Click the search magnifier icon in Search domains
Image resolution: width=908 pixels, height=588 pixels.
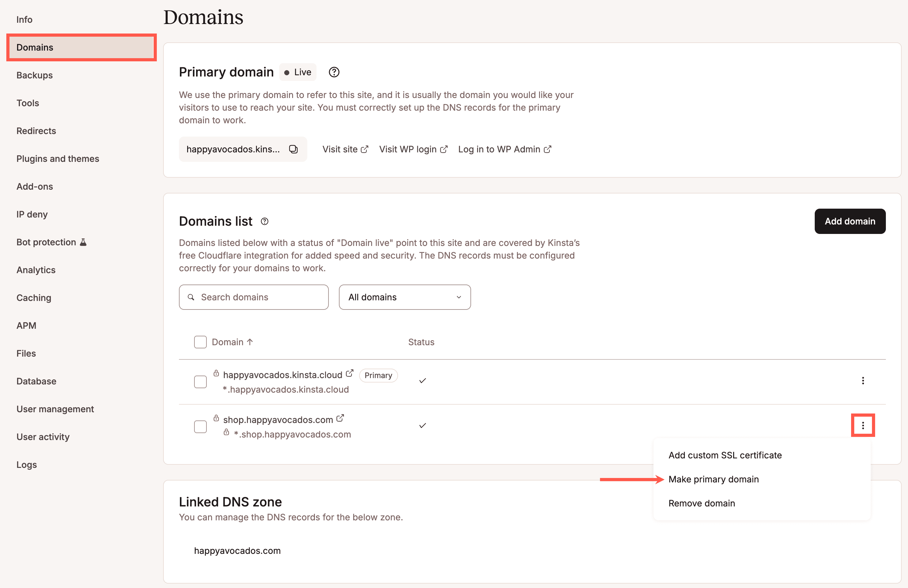[191, 297]
